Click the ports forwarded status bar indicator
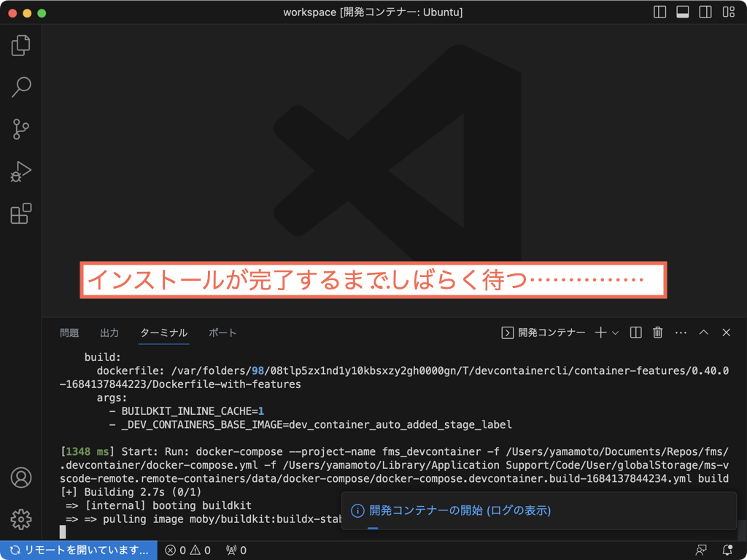 pos(236,551)
